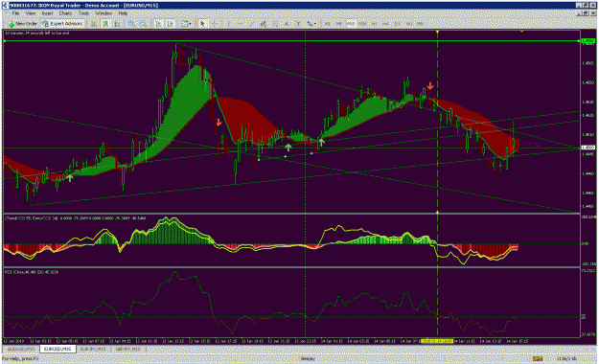Click the 'seconds left to bar end' text
Viewport: 599px width, 364px height.
[37, 34]
